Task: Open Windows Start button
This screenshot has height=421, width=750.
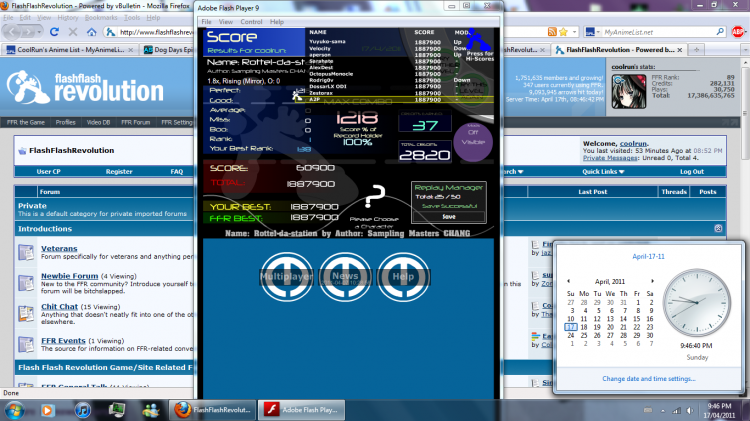Action: pyautogui.click(x=14, y=410)
